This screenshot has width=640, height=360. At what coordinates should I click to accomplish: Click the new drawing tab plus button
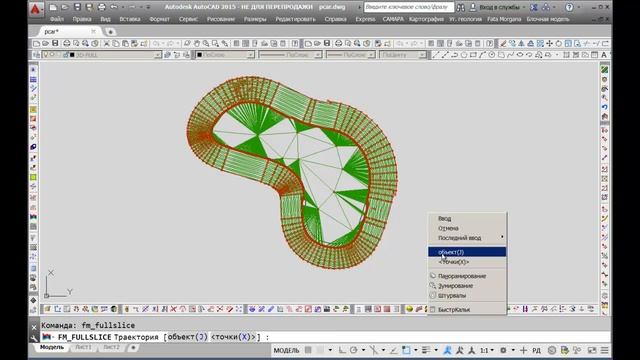[x=110, y=32]
